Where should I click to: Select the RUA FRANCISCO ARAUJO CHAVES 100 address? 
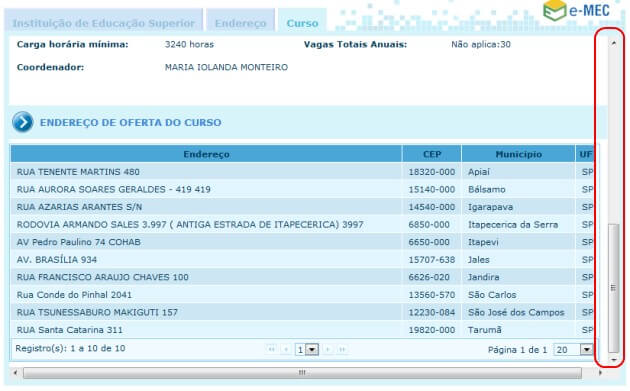(102, 277)
